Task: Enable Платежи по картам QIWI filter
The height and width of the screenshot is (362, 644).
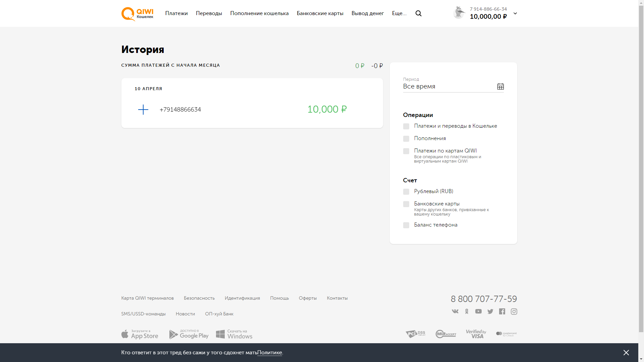Action: [x=406, y=151]
